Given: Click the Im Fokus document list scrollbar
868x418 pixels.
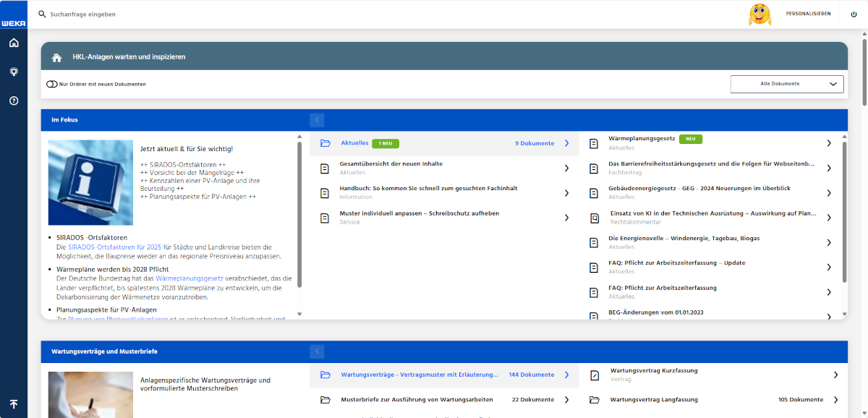Looking at the screenshot, I should pos(843,210).
